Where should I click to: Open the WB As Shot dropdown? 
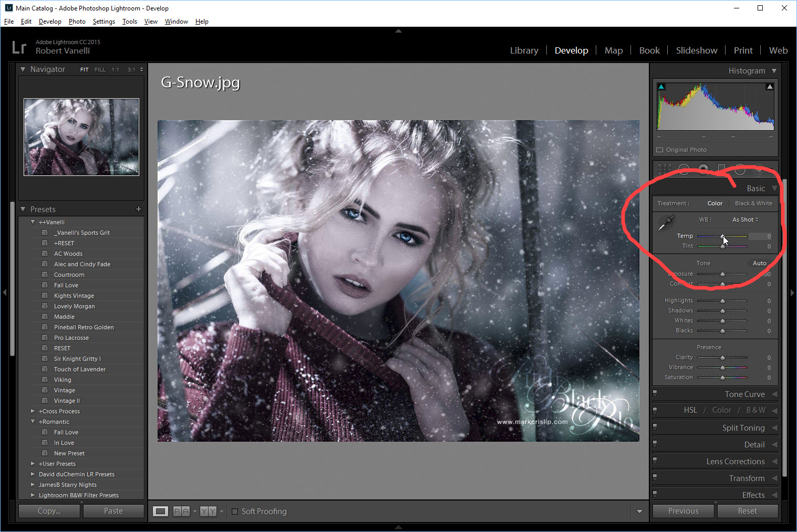pyautogui.click(x=745, y=220)
